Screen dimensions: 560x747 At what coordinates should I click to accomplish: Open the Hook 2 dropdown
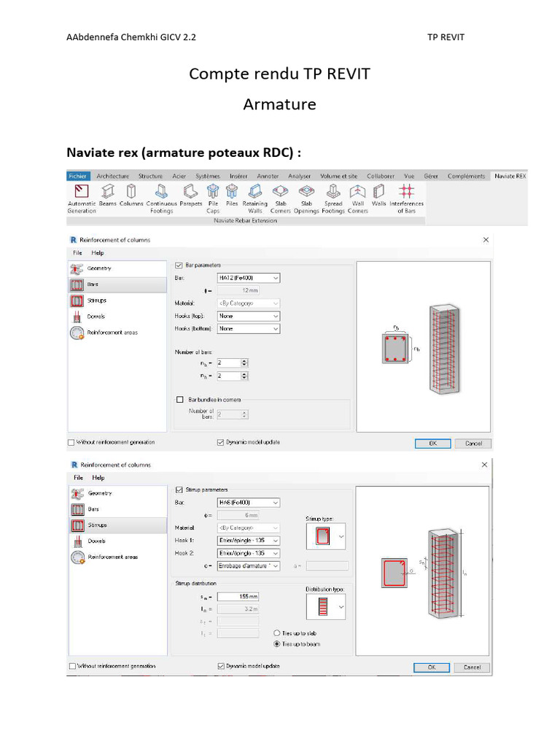click(x=249, y=554)
